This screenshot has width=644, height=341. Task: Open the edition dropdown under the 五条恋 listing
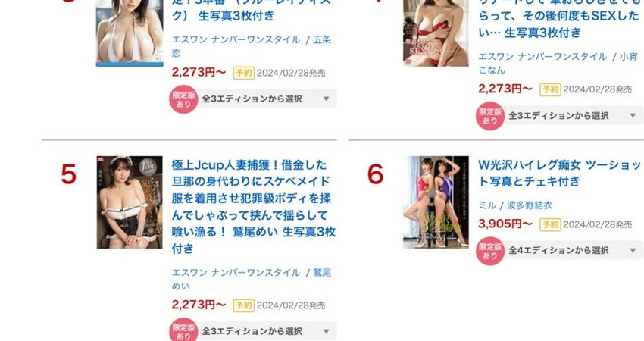[267, 99]
